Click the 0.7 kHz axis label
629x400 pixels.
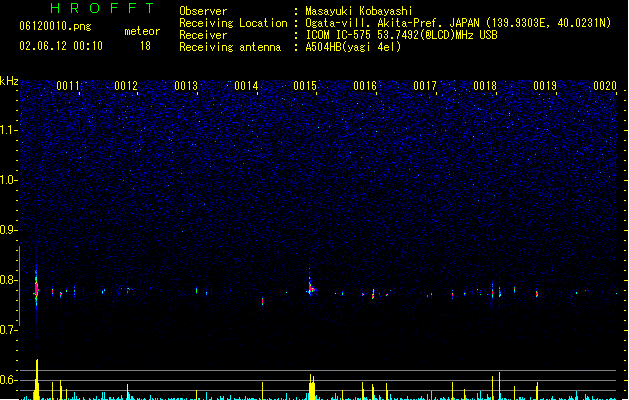8,330
